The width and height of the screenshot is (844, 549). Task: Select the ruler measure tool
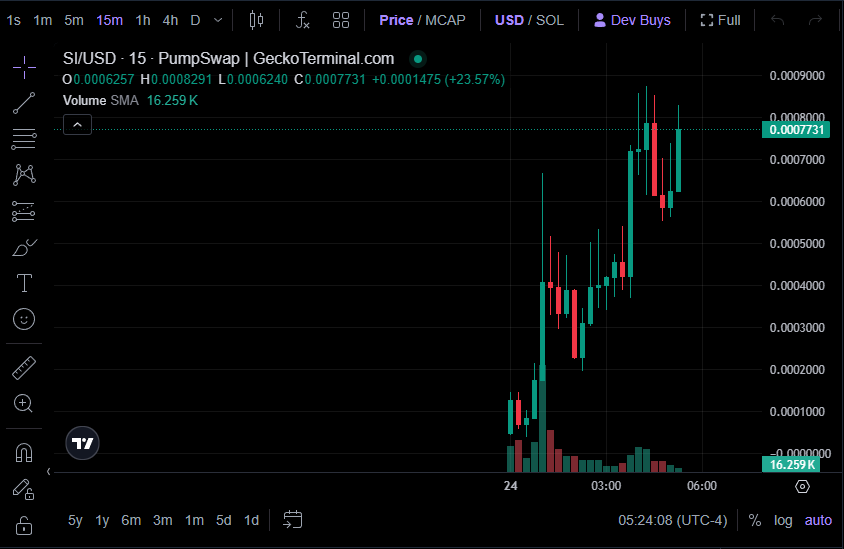coord(24,368)
